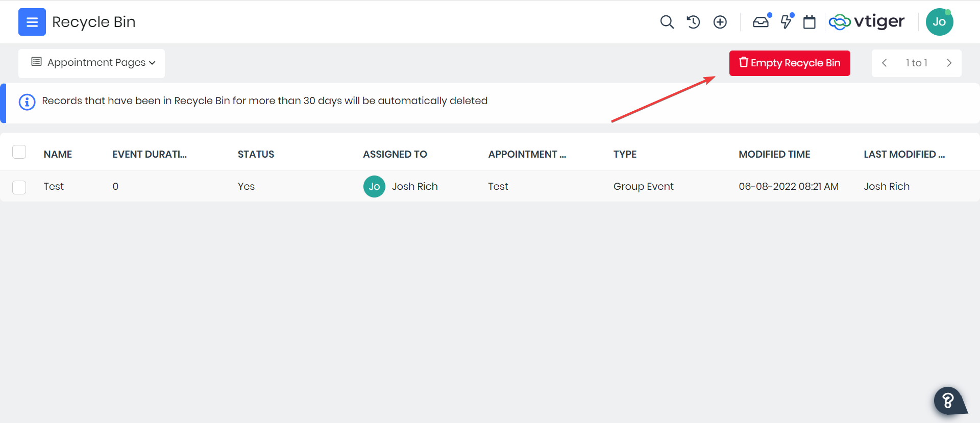
Task: Click the Empty Recycle Bin button
Action: point(789,63)
